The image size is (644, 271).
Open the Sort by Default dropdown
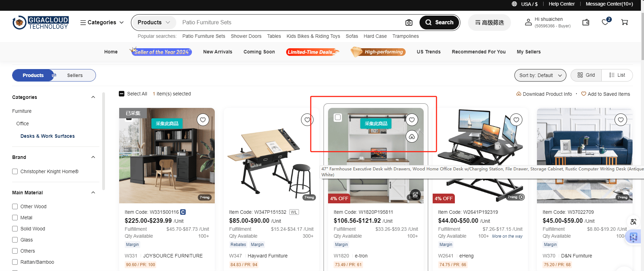[540, 75]
